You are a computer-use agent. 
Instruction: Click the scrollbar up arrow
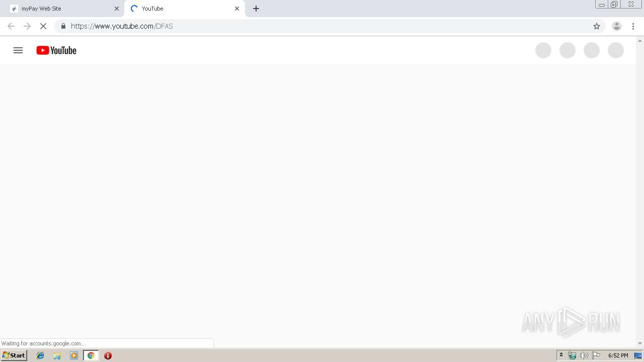click(640, 40)
